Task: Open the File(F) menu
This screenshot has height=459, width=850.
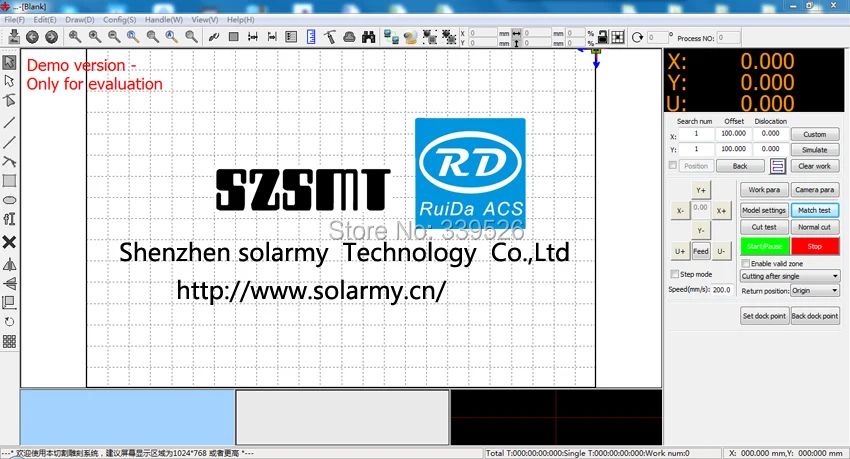Action: click(15, 20)
